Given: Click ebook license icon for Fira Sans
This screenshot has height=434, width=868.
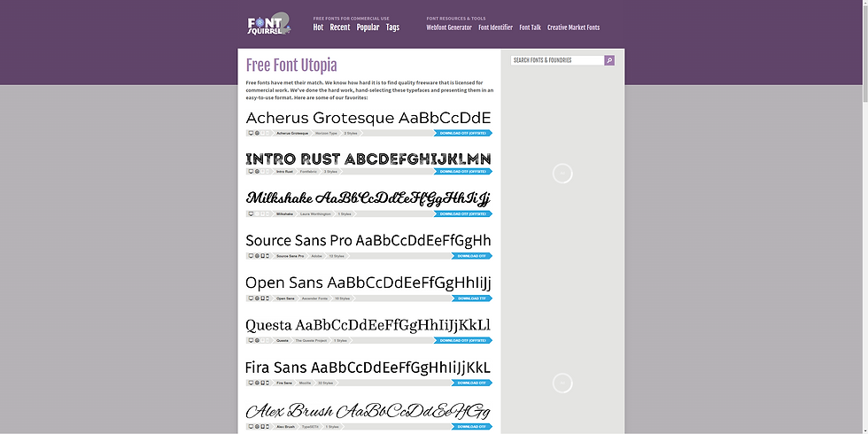Looking at the screenshot, I should [263, 383].
